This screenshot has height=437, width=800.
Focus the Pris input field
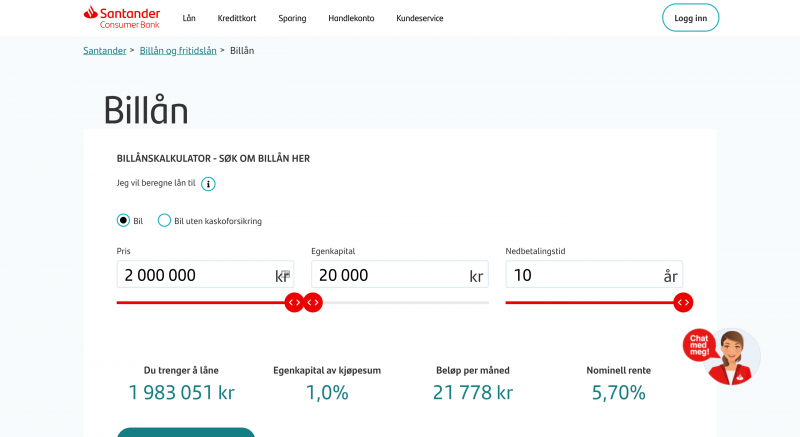pyautogui.click(x=195, y=275)
